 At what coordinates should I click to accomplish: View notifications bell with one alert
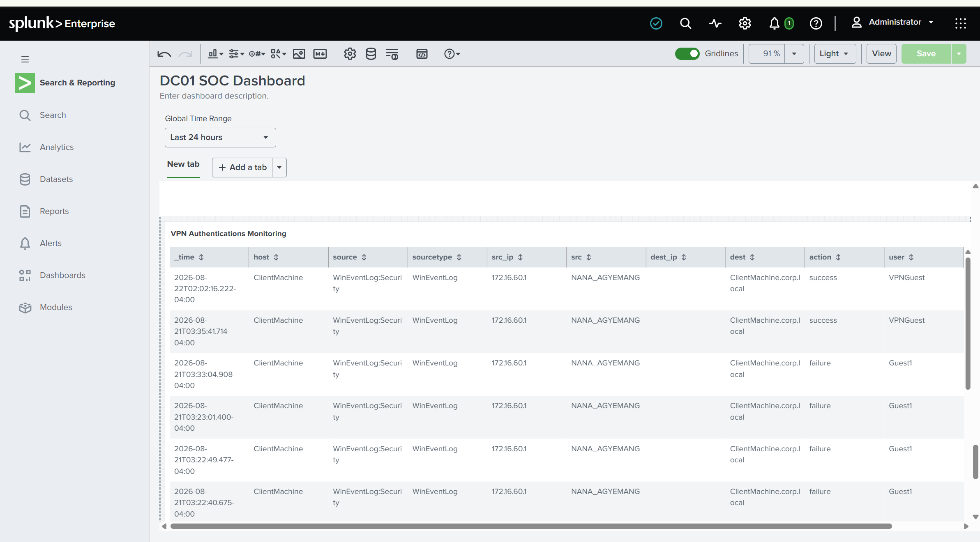(x=781, y=23)
